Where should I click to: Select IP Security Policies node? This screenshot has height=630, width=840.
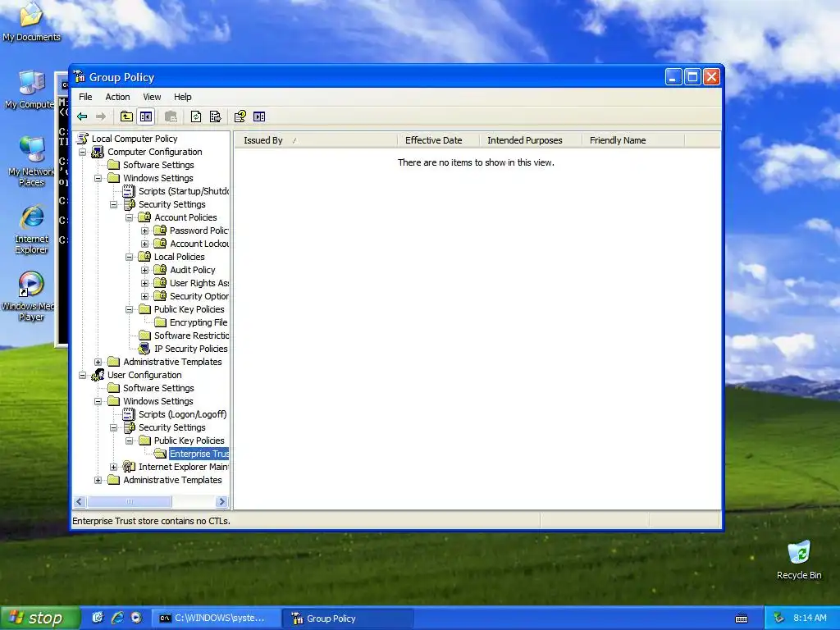190,349
